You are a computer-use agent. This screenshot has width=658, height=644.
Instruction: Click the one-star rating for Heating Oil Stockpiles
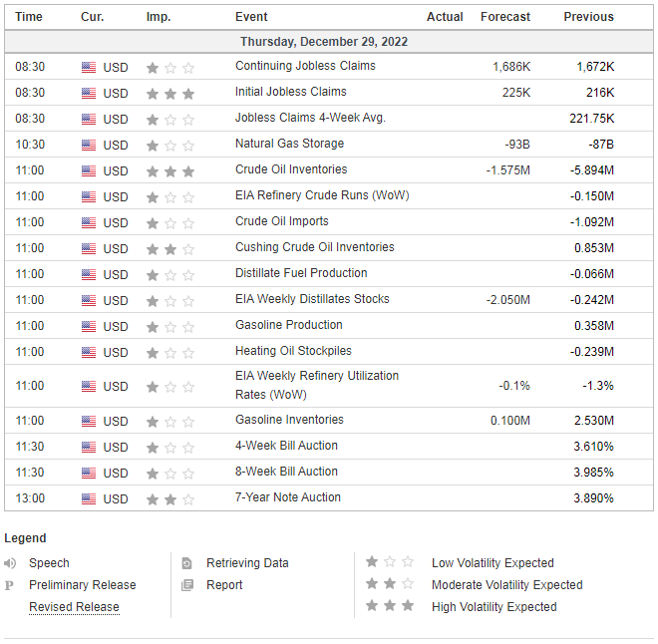(170, 353)
